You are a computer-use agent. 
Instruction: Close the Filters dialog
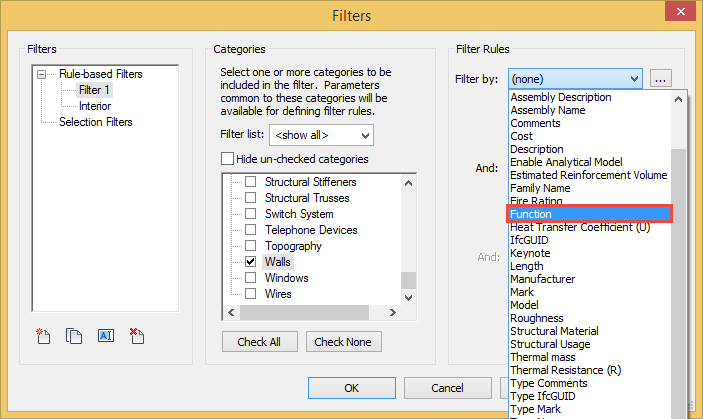point(680,11)
